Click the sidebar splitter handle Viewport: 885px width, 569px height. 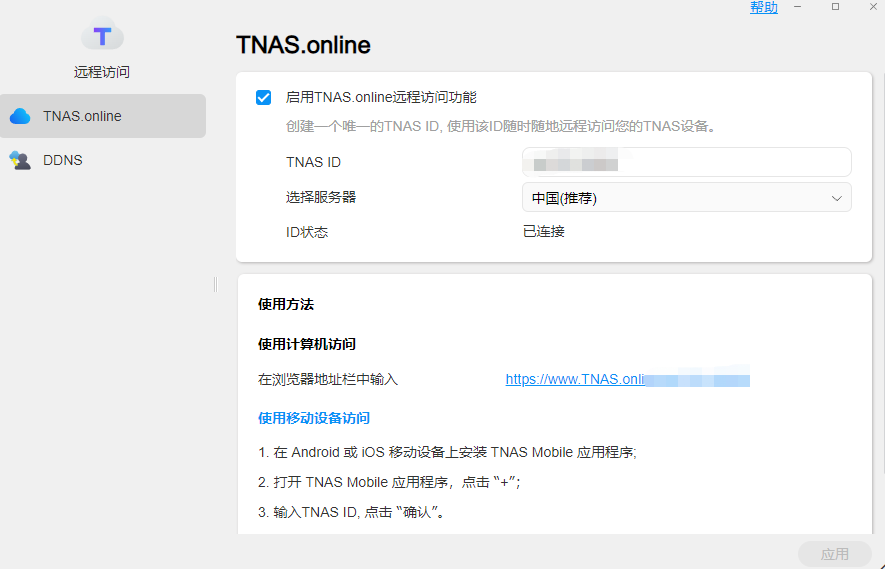[x=215, y=284]
